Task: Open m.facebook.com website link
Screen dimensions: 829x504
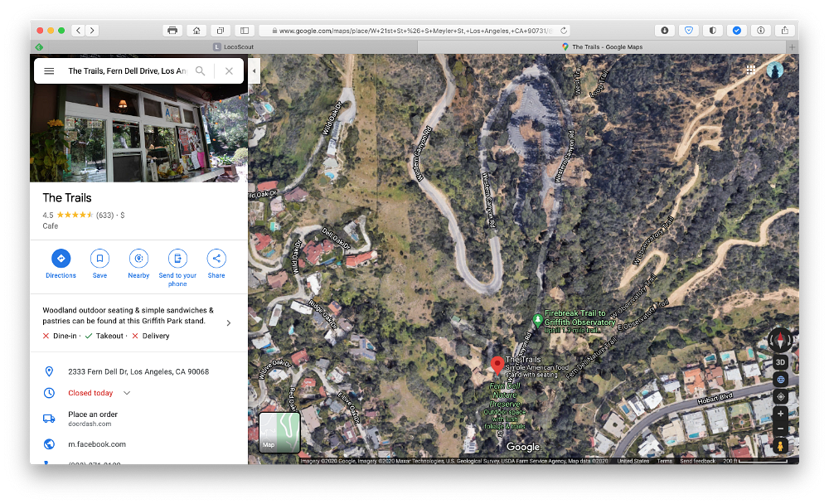Action: coord(97,444)
